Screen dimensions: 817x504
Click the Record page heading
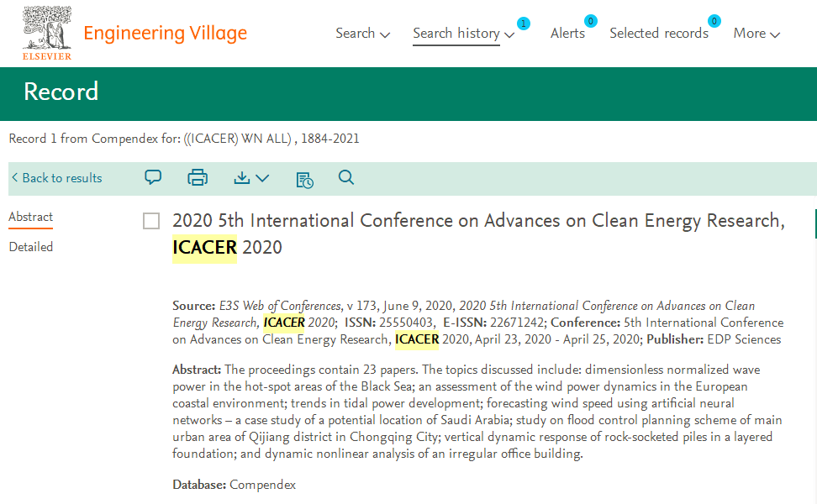[61, 92]
